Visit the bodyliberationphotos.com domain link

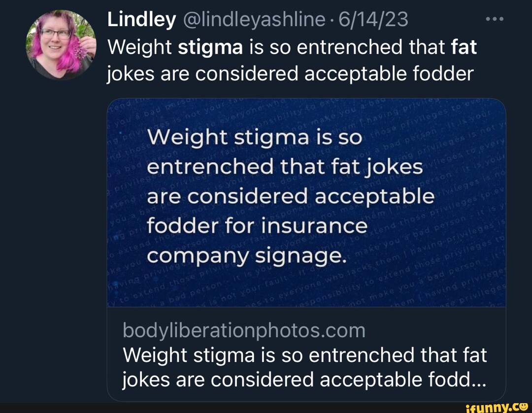pyautogui.click(x=244, y=331)
